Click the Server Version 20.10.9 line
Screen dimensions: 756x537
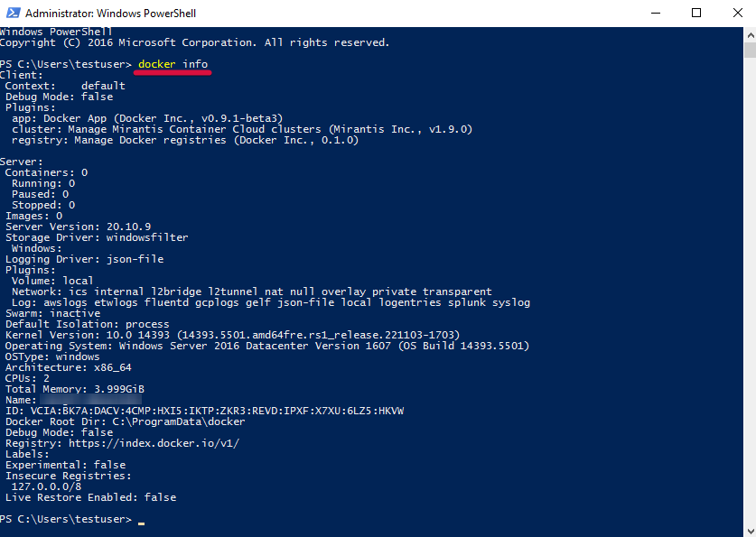pos(78,227)
